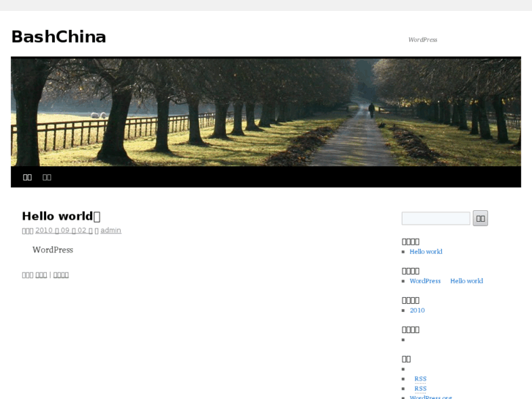Open Hello world under the recent posts heading

[426, 252]
